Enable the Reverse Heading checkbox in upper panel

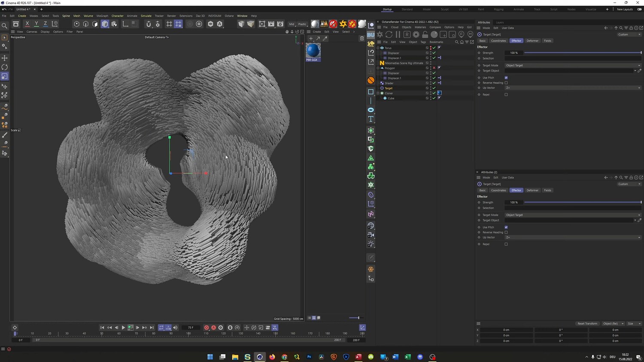point(506,83)
